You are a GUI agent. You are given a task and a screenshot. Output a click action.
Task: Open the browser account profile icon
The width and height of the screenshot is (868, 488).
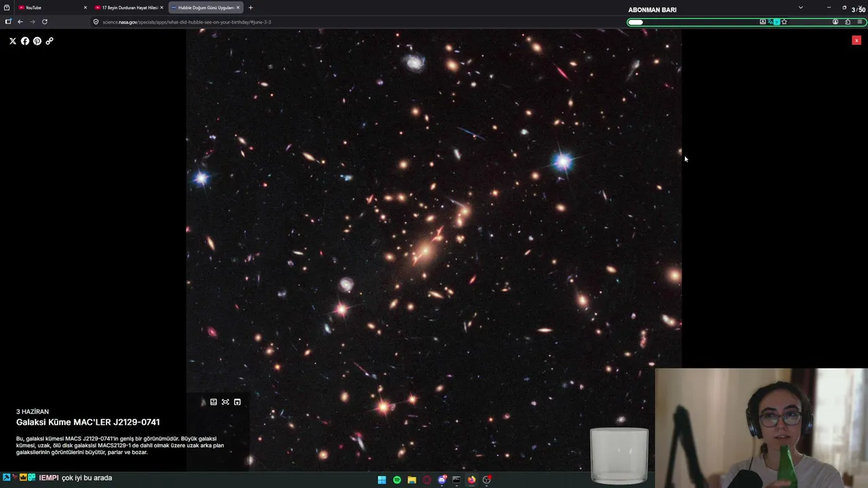tap(835, 22)
